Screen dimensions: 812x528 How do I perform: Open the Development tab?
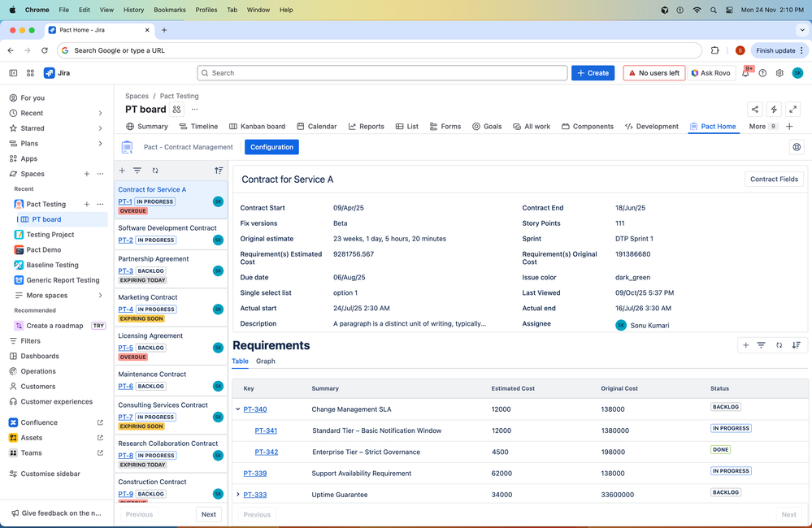click(651, 126)
